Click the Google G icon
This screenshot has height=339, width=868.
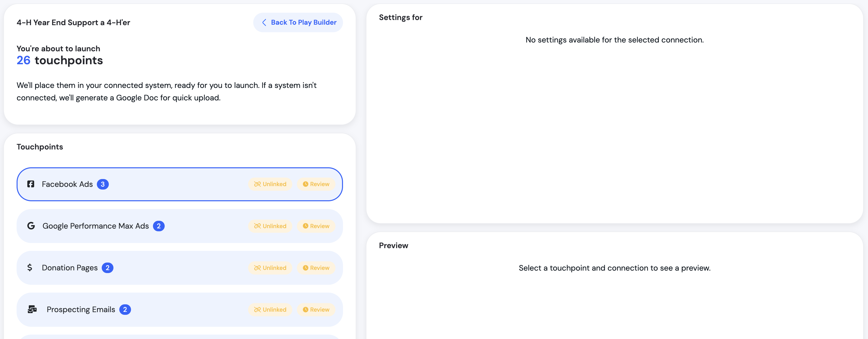click(31, 226)
